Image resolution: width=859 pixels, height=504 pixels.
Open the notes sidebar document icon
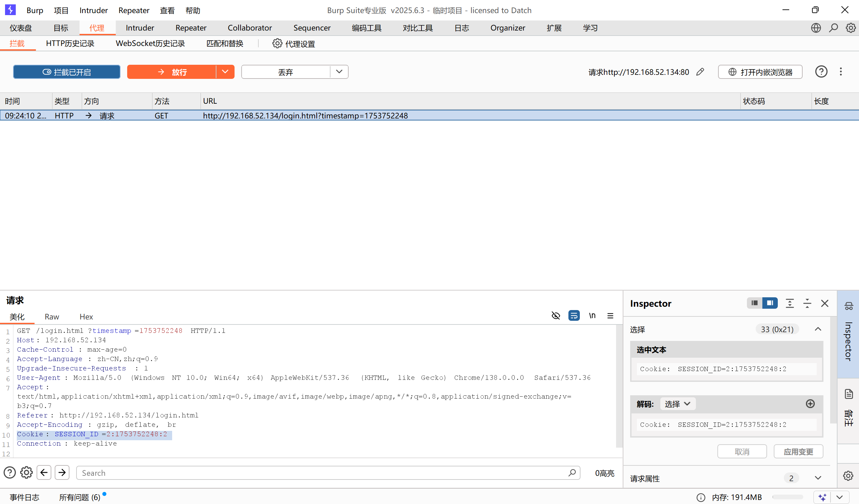[849, 394]
